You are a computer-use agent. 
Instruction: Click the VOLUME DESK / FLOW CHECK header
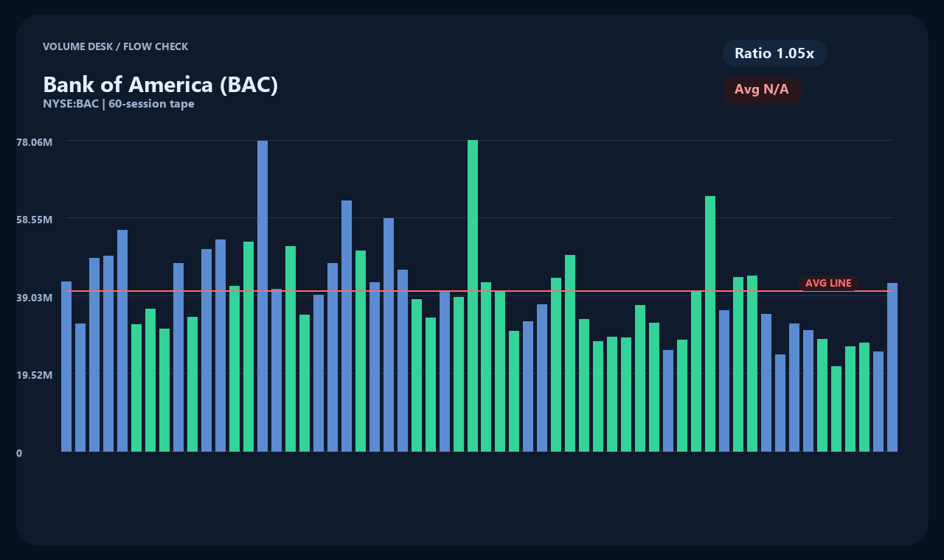click(x=115, y=46)
